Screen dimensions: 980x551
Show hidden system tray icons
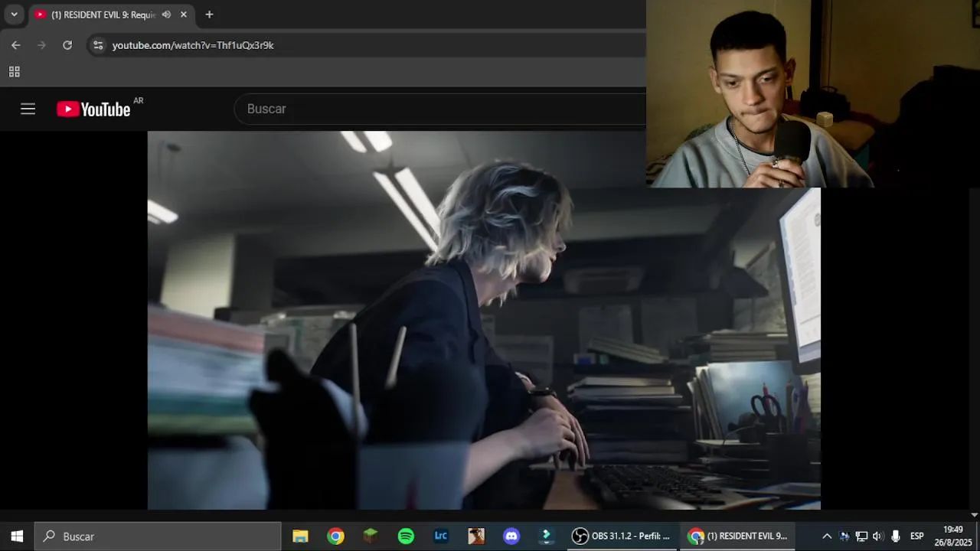coord(827,536)
